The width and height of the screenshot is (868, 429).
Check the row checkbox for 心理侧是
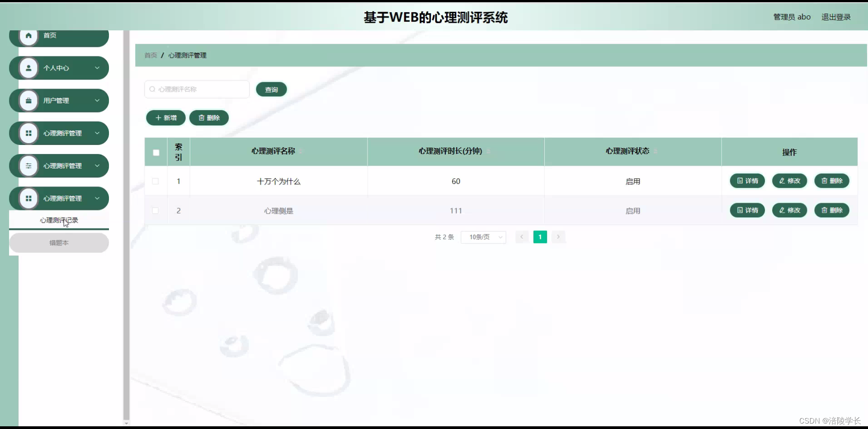[156, 210]
